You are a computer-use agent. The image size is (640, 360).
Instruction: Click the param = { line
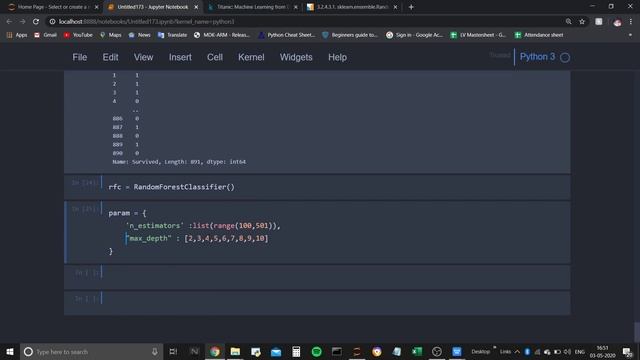pos(127,213)
